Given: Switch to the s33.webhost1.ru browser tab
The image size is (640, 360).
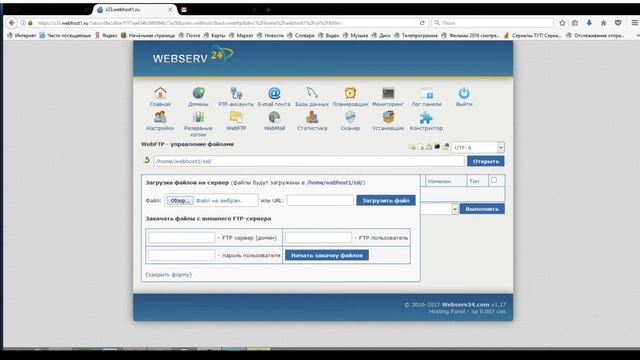Looking at the screenshot, I should tap(135, 9).
